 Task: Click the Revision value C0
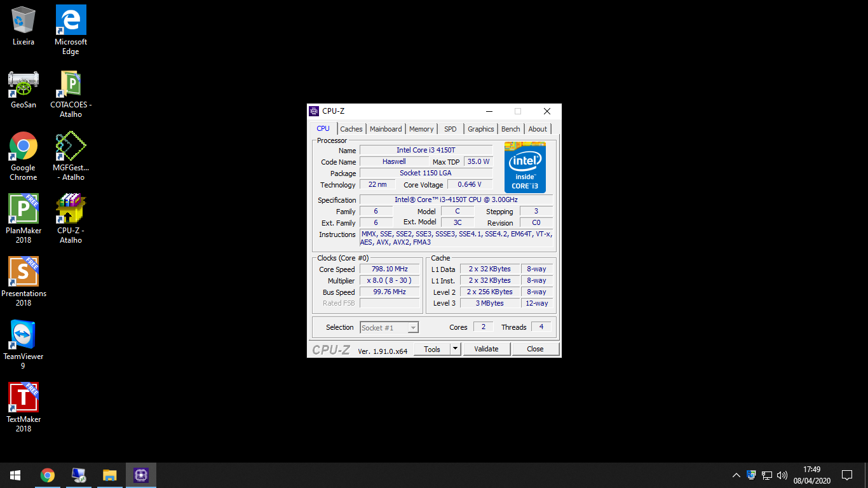[x=536, y=222]
